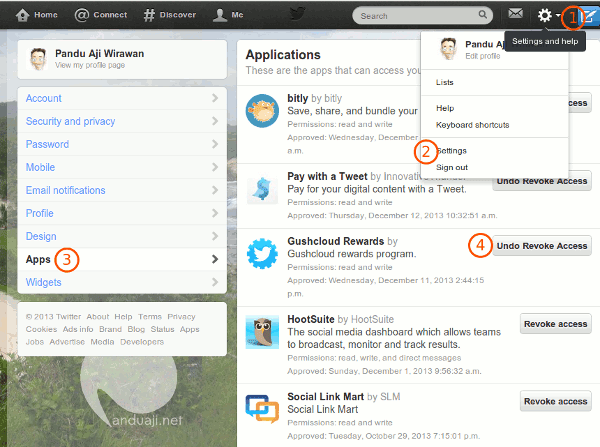Expand the Email notifications chevron
Viewport: 600px width, 447px height.
pyautogui.click(x=215, y=190)
